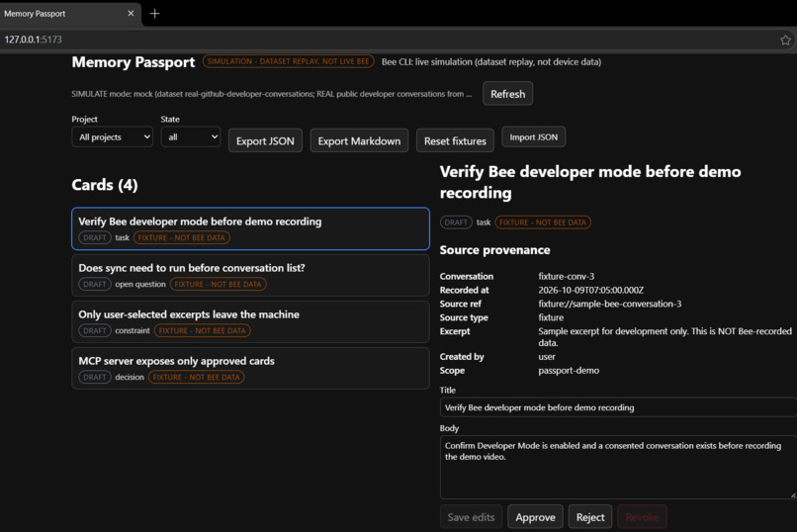This screenshot has height=532, width=797.
Task: Click the decision label on MCP server card
Action: click(x=130, y=377)
